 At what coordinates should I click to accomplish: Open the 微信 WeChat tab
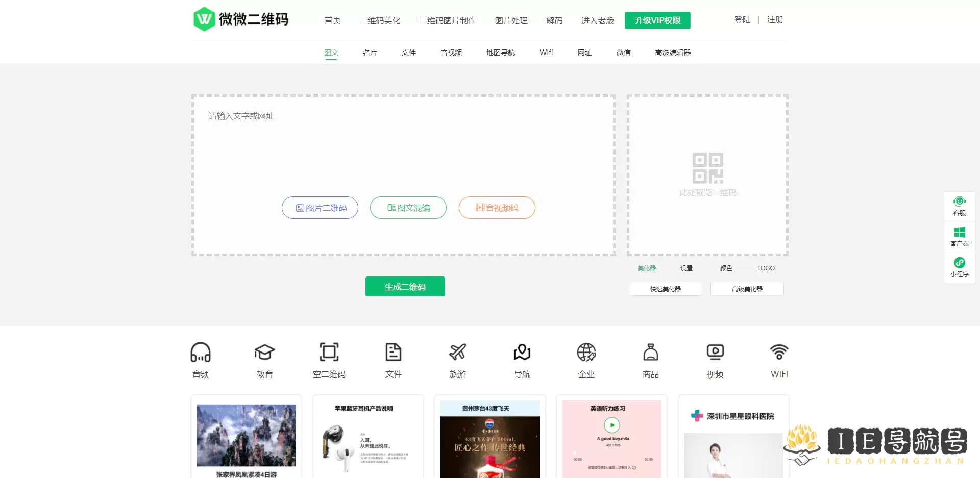point(623,52)
